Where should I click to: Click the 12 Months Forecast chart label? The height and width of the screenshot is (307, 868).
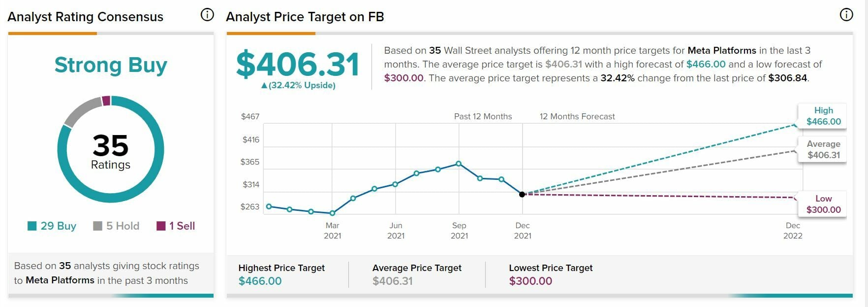pos(577,117)
